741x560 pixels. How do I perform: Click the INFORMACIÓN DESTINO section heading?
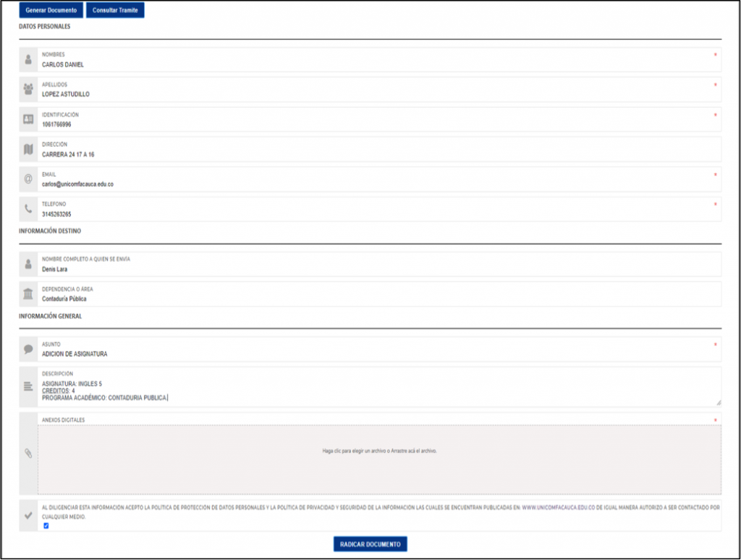click(x=50, y=231)
